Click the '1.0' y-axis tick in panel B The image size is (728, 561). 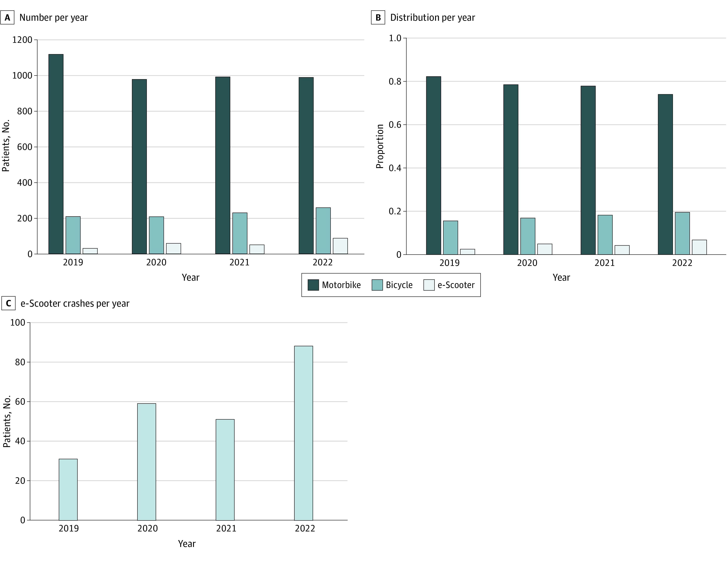click(395, 38)
